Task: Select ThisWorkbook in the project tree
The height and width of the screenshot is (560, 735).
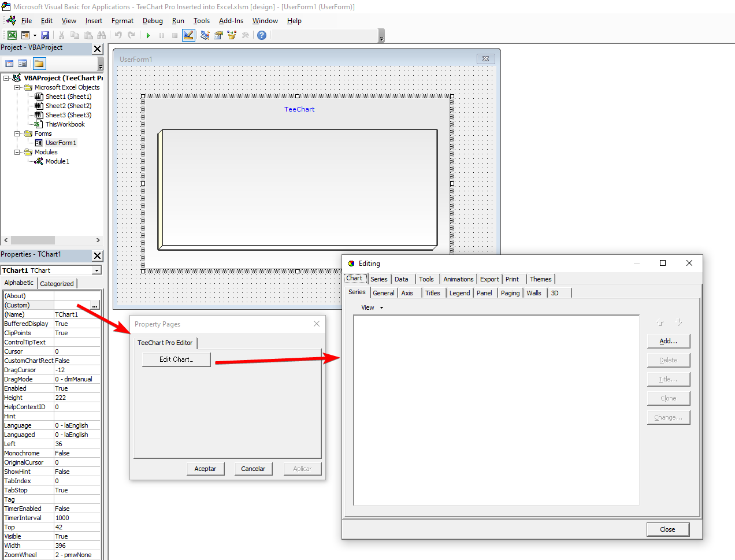Action: click(65, 124)
